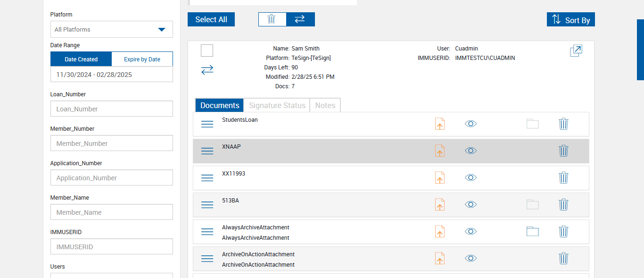The height and width of the screenshot is (278, 644).
Task: Click drag handle for StudentsLoan document
Action: 207,124
